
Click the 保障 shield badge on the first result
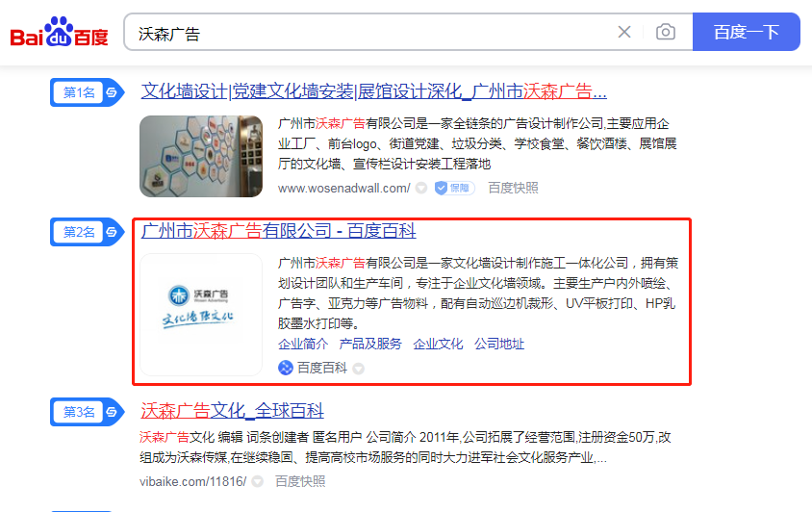point(454,188)
